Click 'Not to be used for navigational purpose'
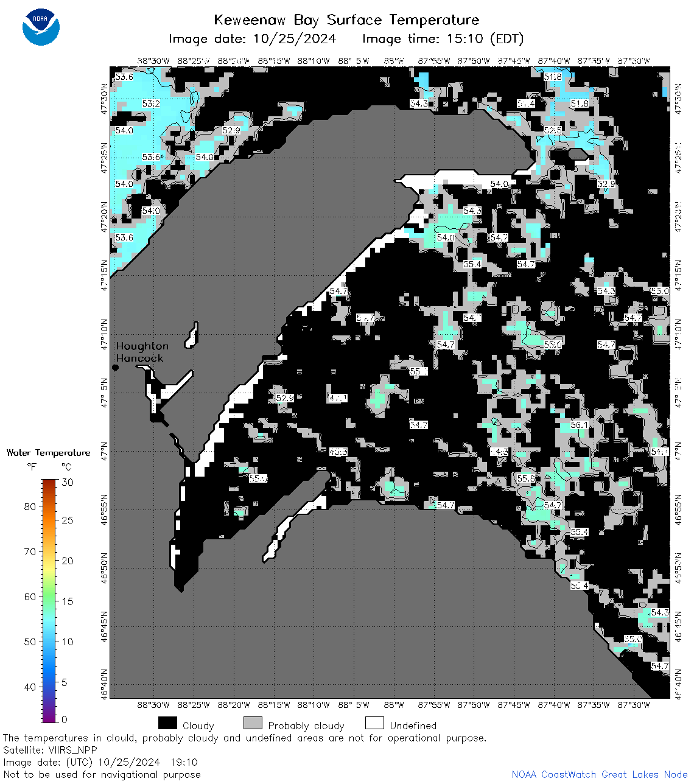 102,774
